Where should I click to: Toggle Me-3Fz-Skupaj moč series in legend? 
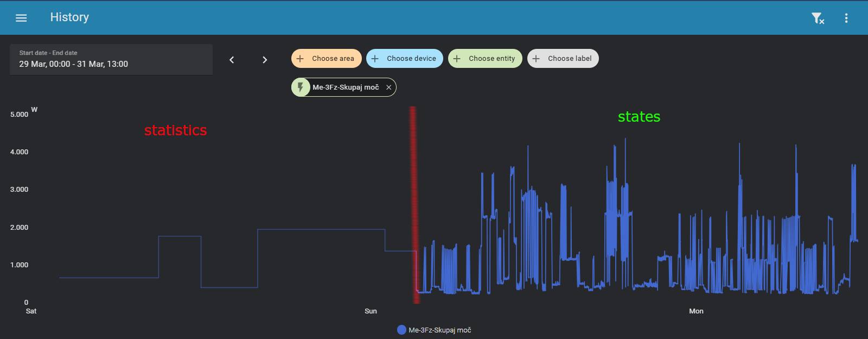pyautogui.click(x=434, y=330)
